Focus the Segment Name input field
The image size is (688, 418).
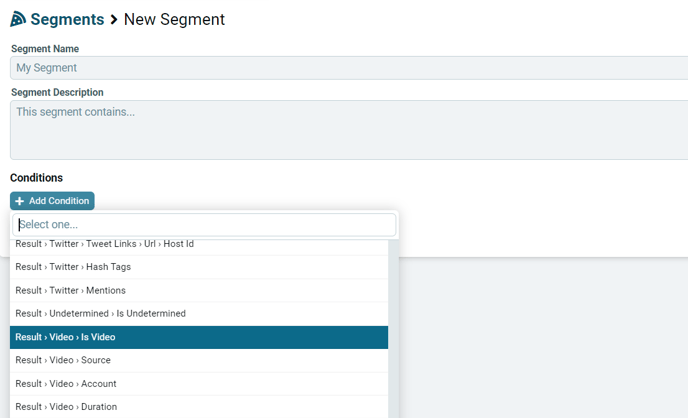pyautogui.click(x=349, y=68)
